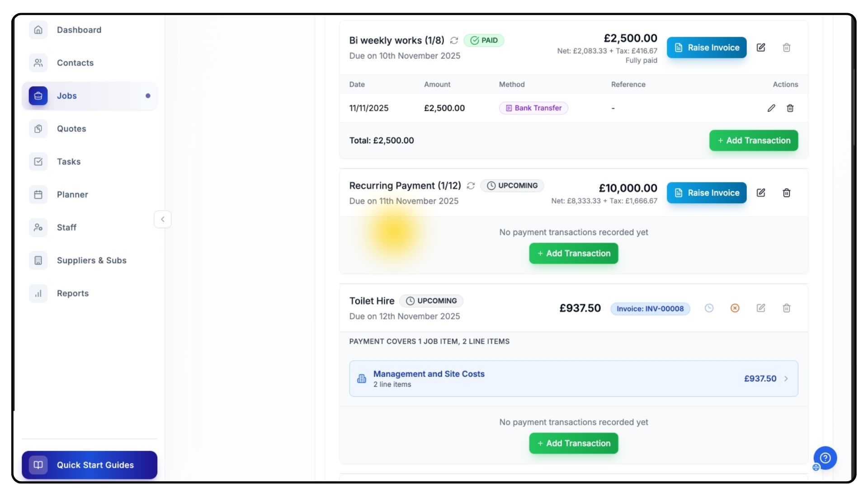Click the recurring icon beside Recurring Payment
Viewport: 868px width, 488px height.
pyautogui.click(x=471, y=186)
